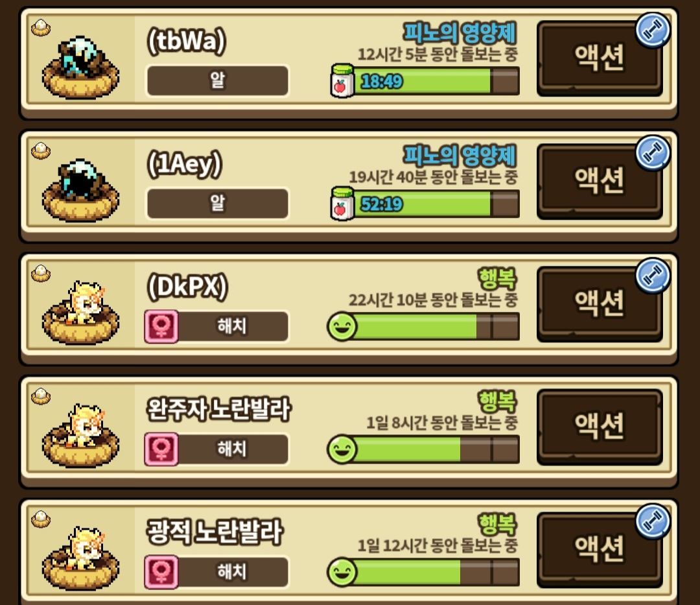Tap the smiley face icon on DkPX row
700x605 pixels.
click(342, 326)
